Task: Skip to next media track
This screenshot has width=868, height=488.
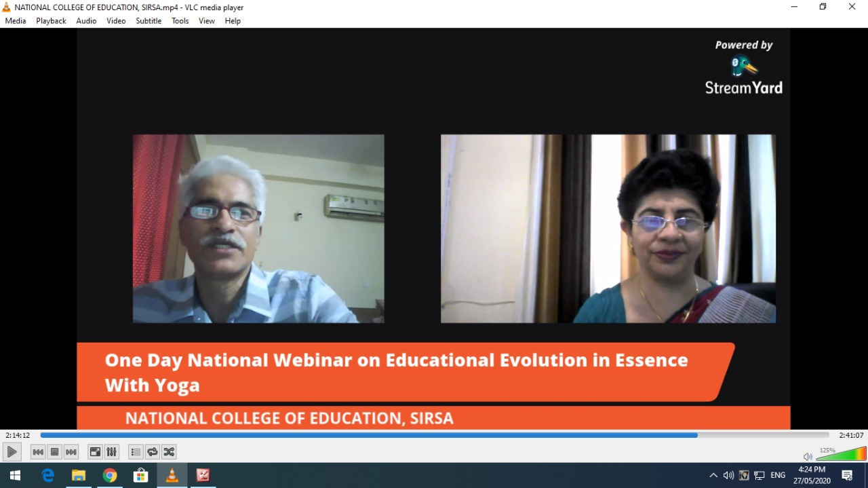Action: pos(71,452)
